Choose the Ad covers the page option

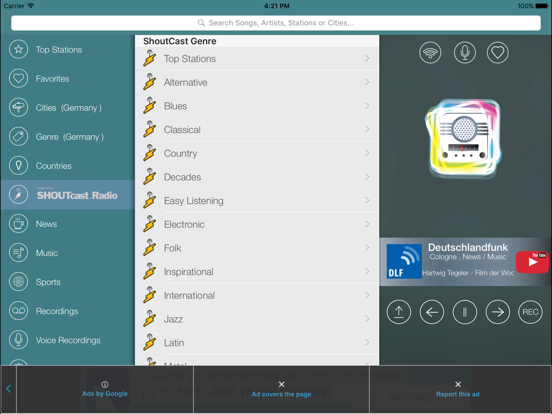tap(281, 389)
